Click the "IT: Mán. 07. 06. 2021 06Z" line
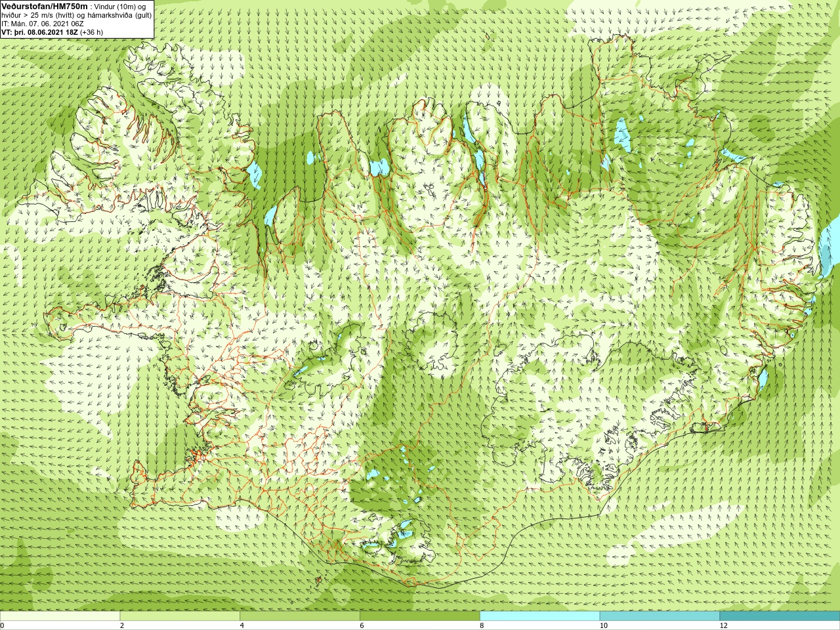This screenshot has width=840, height=630. coord(43,24)
